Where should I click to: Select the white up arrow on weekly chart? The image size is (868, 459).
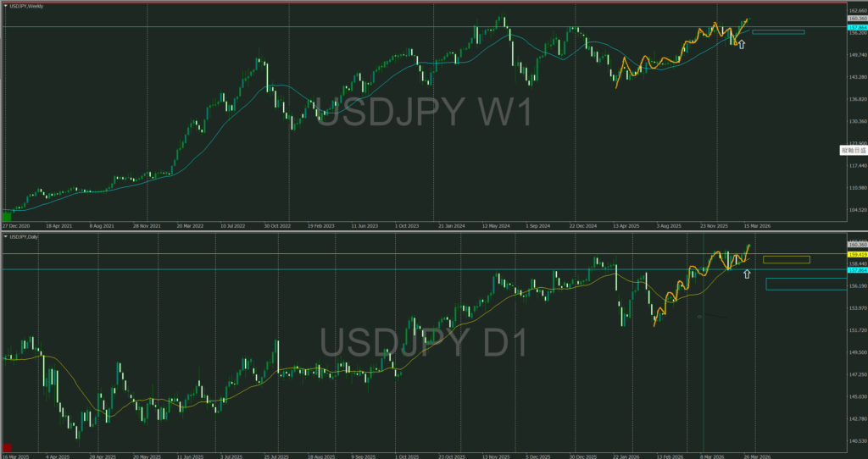coord(742,43)
